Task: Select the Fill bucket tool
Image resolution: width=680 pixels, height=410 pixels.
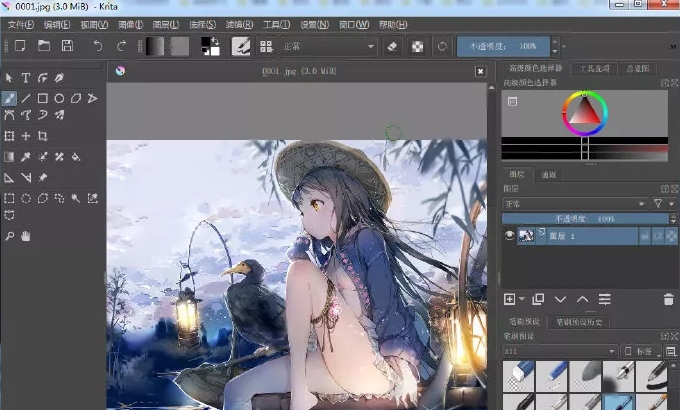Action: (x=76, y=157)
